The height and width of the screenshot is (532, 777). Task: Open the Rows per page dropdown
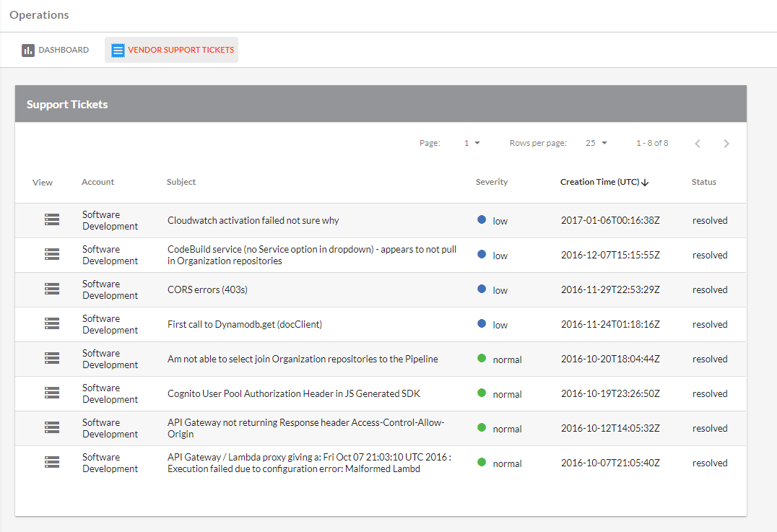[x=596, y=143]
